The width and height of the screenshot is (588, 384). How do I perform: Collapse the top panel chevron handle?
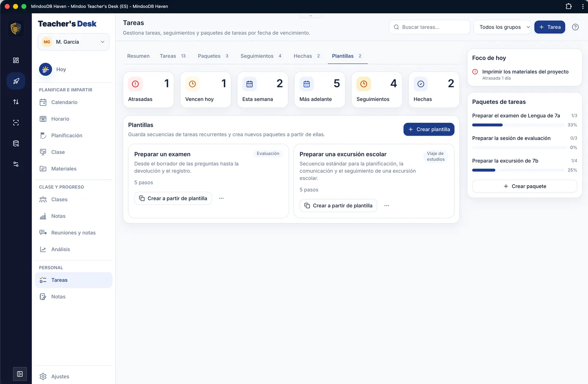(x=311, y=16)
